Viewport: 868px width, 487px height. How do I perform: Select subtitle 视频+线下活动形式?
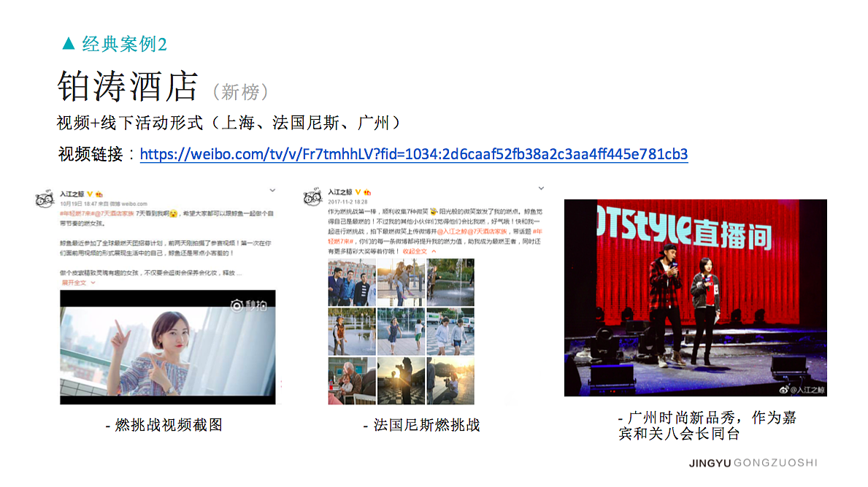[129, 123]
